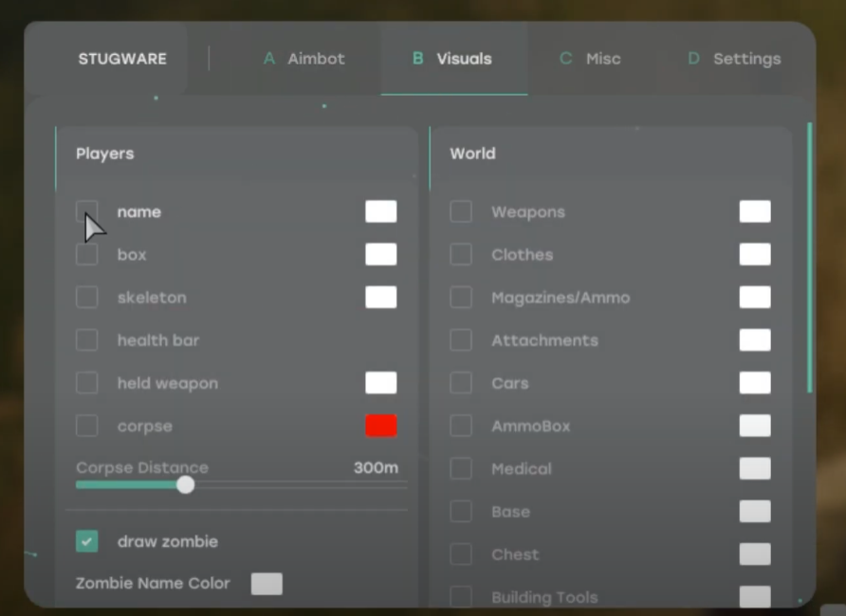Open the Zombie Name Color swatch
The width and height of the screenshot is (846, 616).
(x=267, y=584)
